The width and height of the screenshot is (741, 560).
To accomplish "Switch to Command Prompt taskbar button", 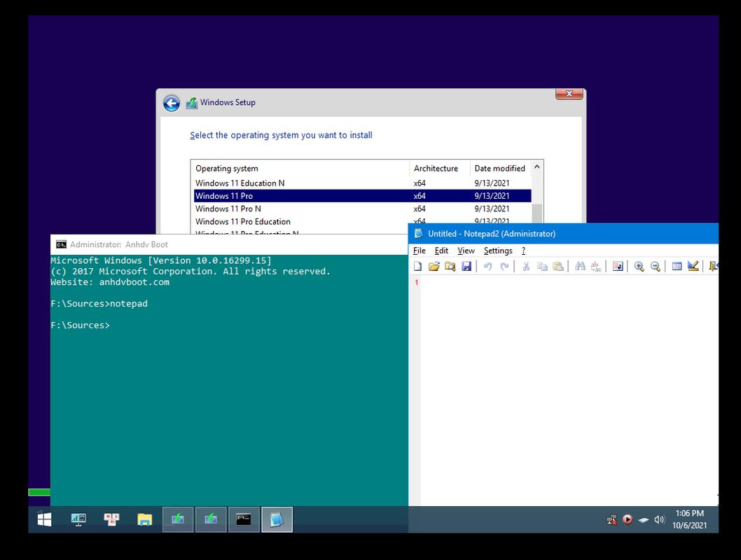I will pos(244,519).
